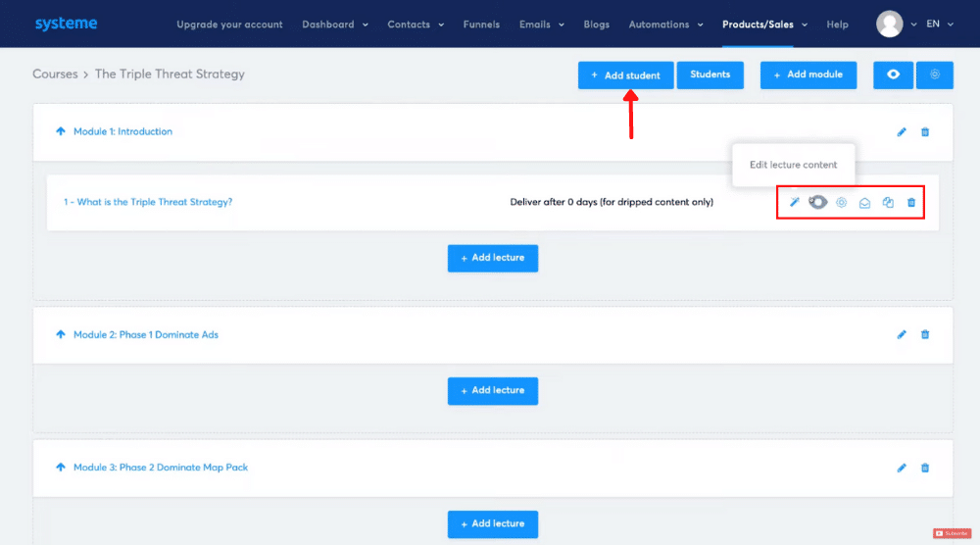Collapse Module 2 using arrow icon
The image size is (980, 545).
60,334
